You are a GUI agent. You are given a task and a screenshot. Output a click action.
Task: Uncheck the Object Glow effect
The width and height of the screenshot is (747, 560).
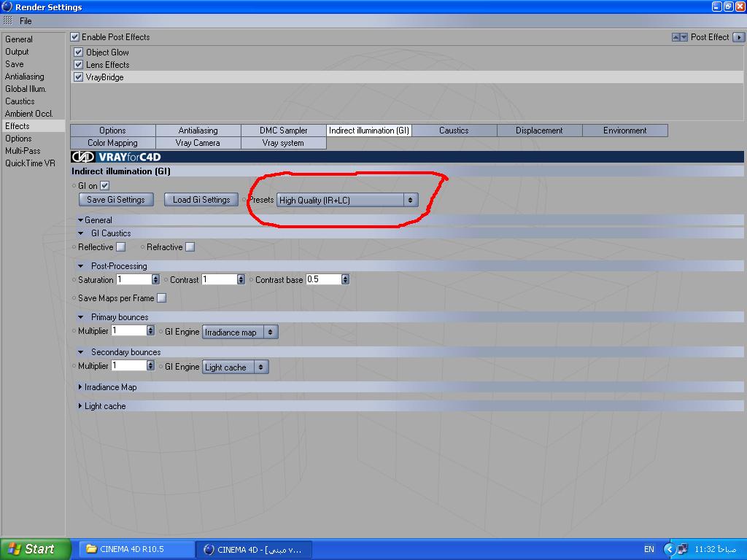tap(79, 52)
